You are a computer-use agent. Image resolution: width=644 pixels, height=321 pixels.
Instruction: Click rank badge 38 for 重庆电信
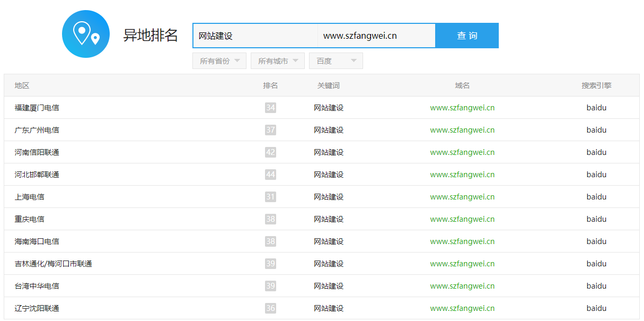(270, 219)
